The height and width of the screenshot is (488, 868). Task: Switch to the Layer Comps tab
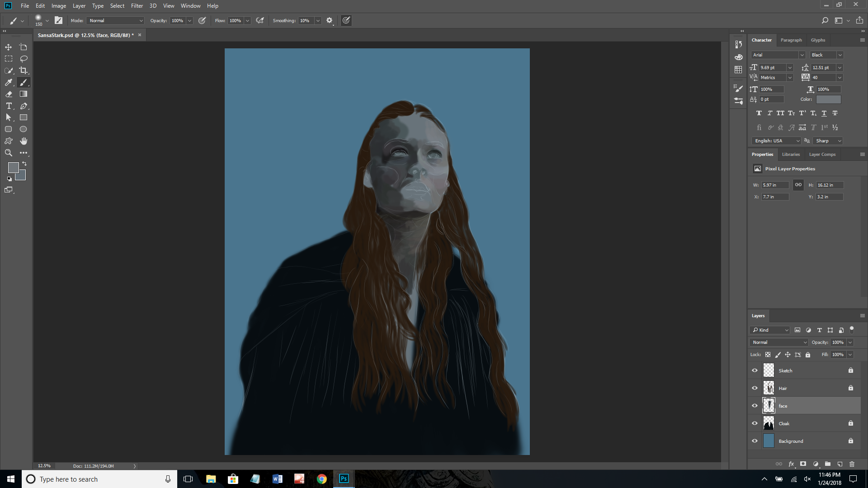pyautogui.click(x=822, y=155)
